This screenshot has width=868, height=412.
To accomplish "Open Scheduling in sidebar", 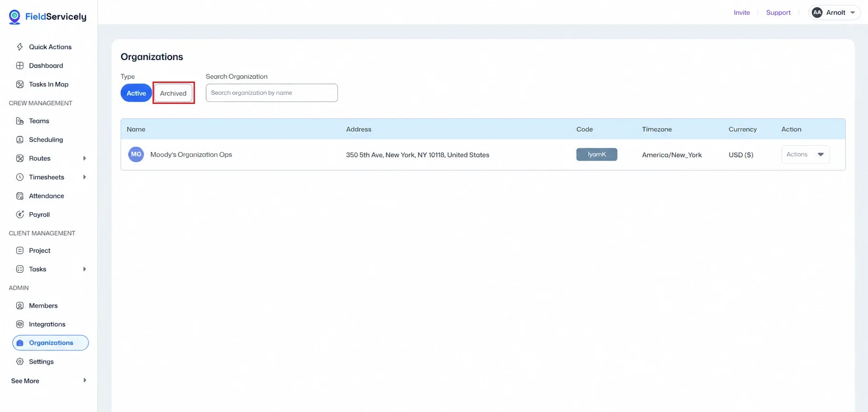I will 46,139.
